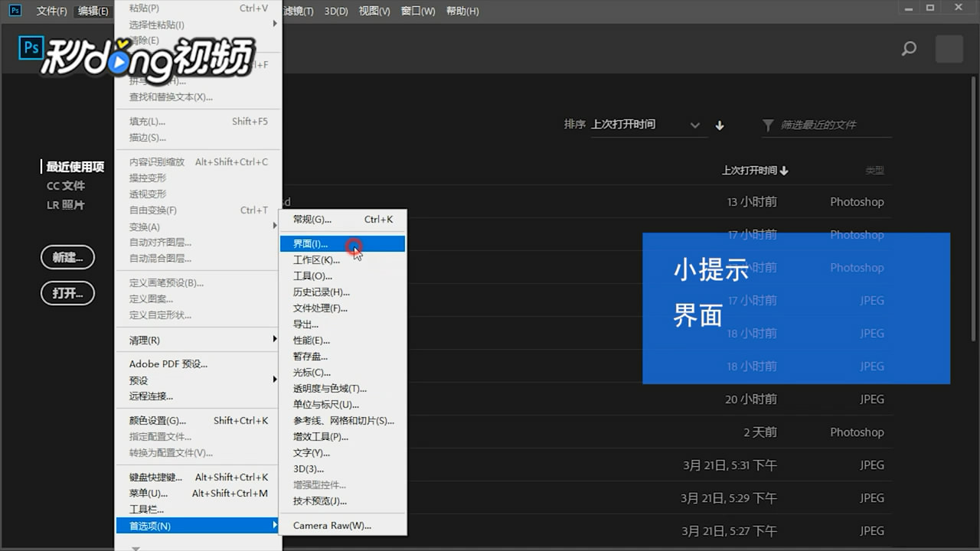Click the search magnifier icon
980x551 pixels.
point(909,49)
